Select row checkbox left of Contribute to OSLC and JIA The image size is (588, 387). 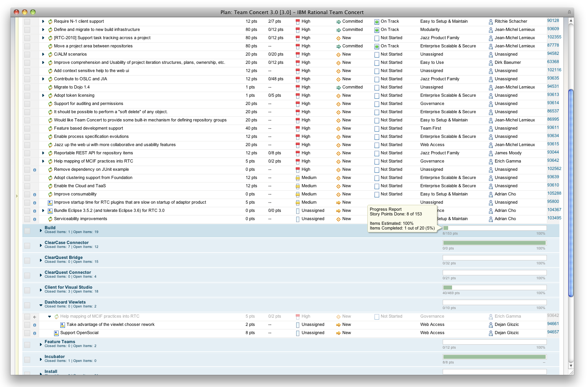[27, 80]
